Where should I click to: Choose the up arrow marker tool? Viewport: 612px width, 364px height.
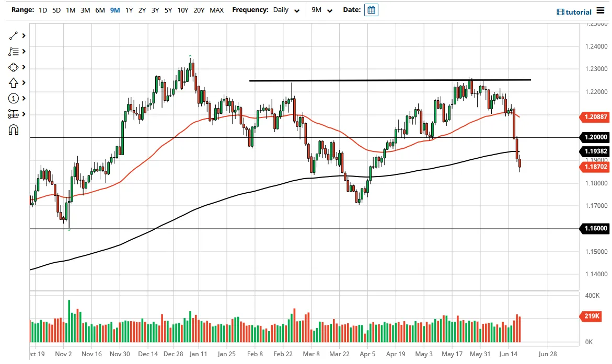(13, 83)
